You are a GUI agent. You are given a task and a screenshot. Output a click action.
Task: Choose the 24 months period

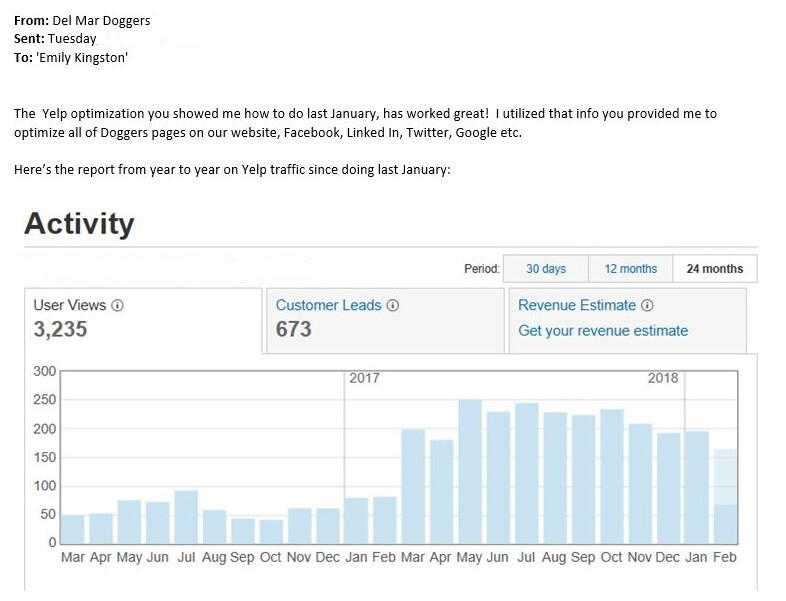coord(715,269)
